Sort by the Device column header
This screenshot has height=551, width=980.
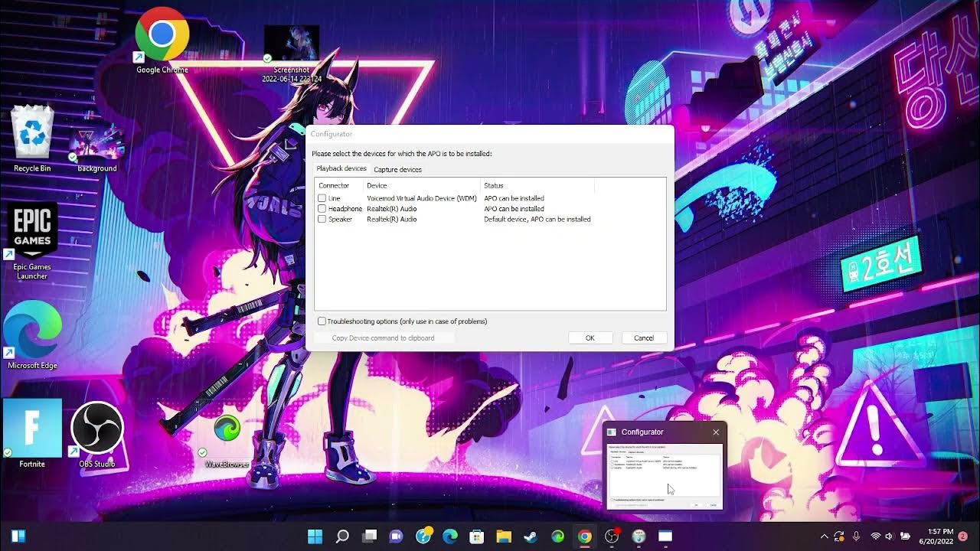[422, 185]
